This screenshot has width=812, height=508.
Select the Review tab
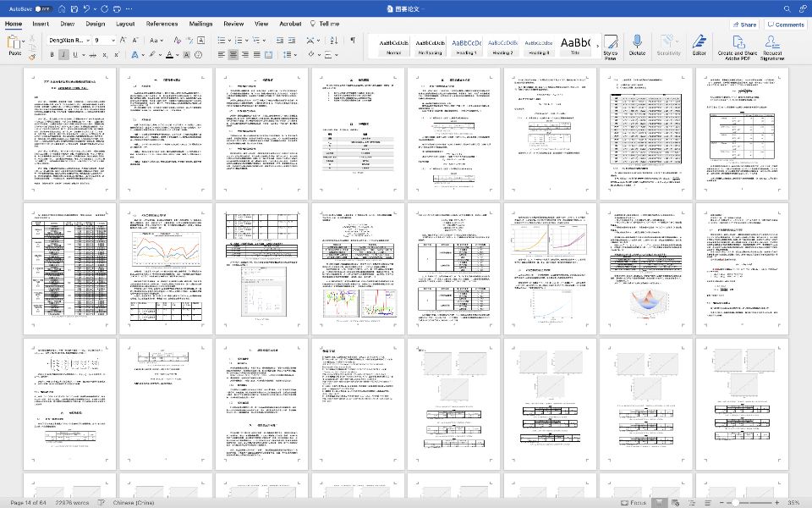click(233, 24)
